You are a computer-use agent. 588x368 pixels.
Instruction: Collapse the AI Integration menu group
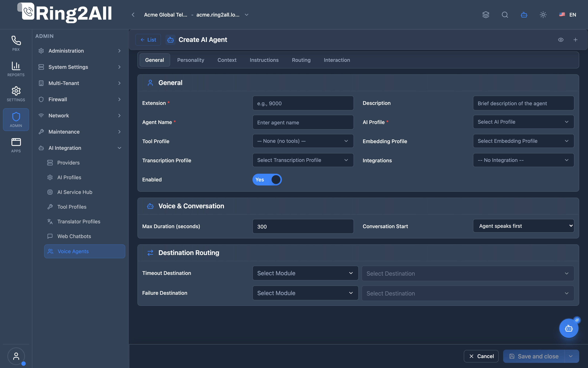[x=80, y=148]
